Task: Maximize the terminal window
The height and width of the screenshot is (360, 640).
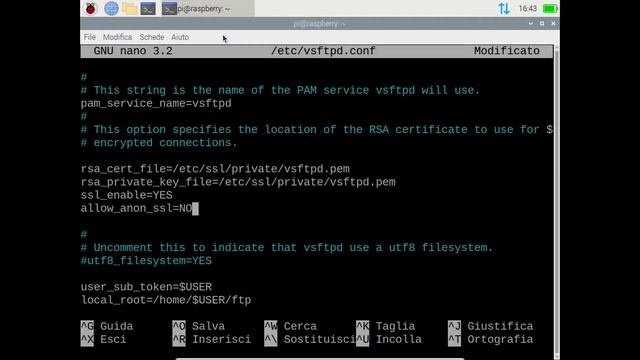Action: coord(542,24)
